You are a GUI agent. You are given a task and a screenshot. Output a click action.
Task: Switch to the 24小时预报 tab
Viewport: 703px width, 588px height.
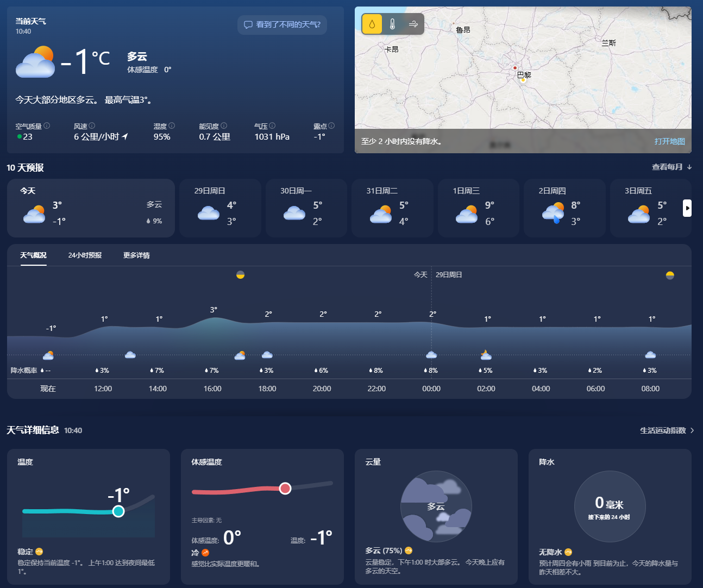tap(85, 255)
